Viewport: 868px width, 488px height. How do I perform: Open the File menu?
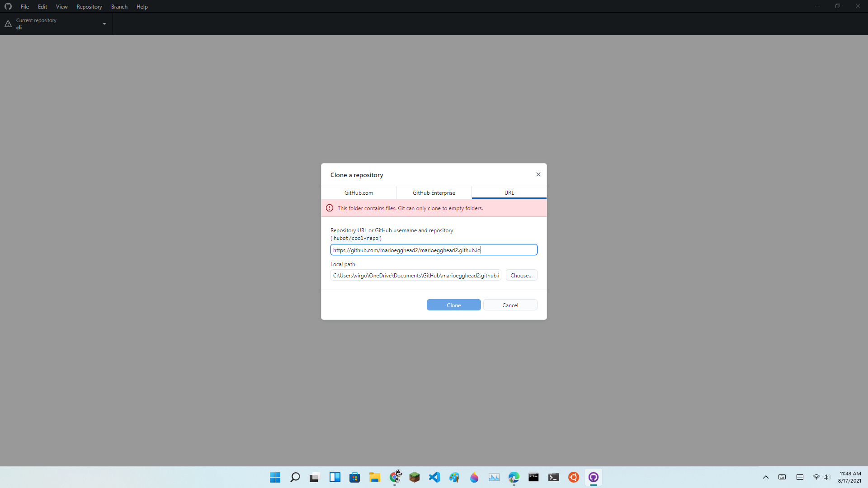tap(25, 6)
